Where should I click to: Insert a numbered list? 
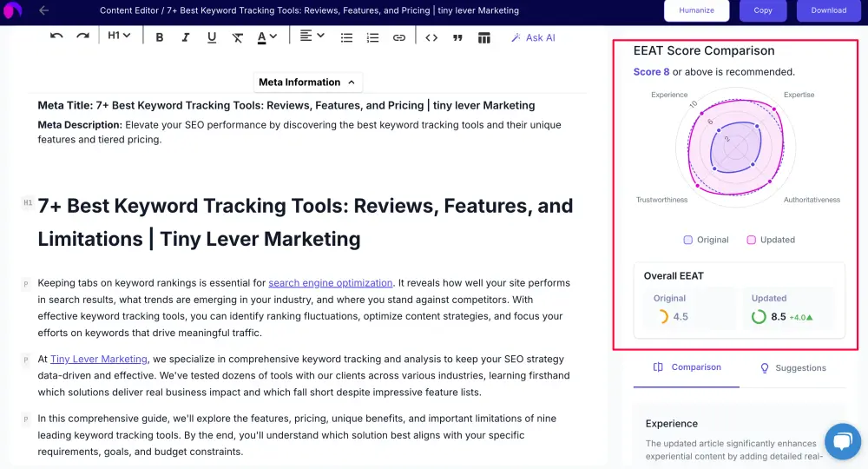click(x=372, y=37)
